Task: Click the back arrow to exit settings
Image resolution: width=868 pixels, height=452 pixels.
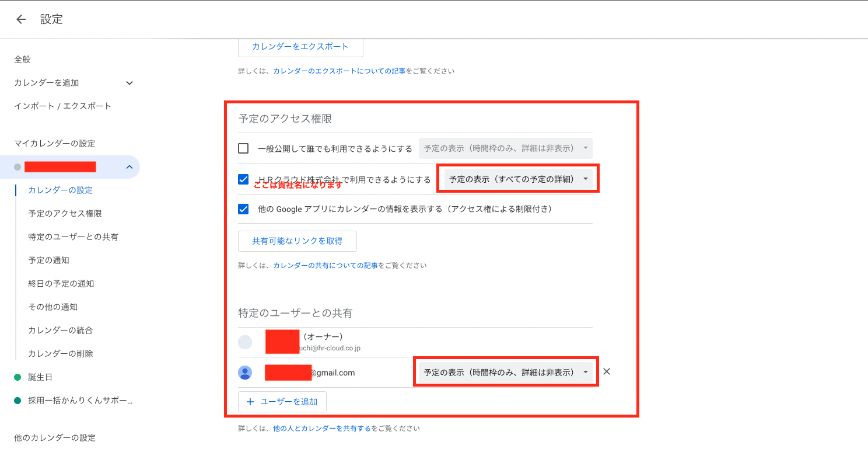Action: pyautogui.click(x=21, y=19)
